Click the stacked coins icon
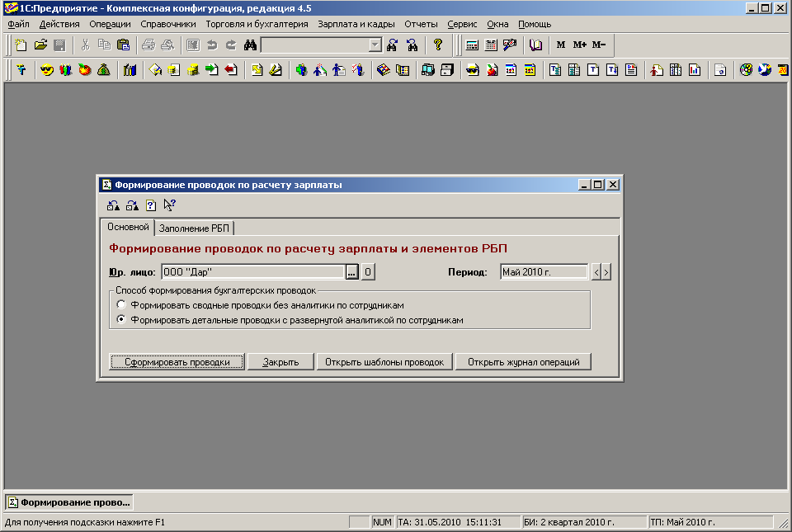This screenshot has width=792, height=532. 193,70
